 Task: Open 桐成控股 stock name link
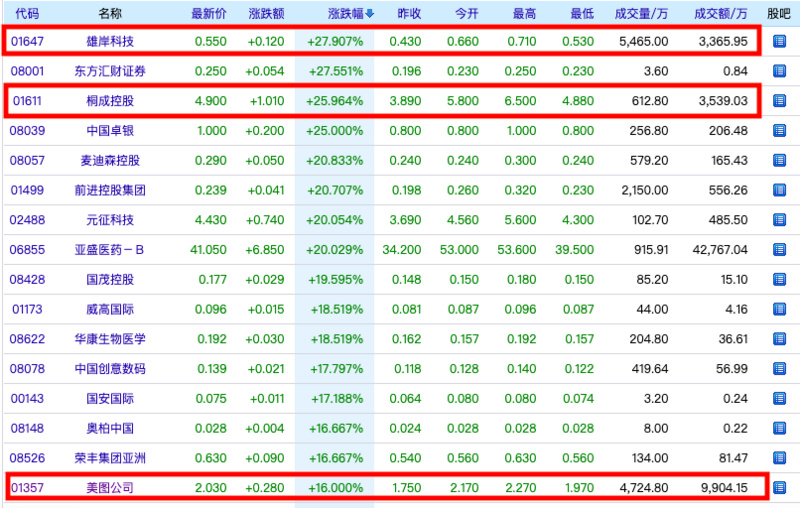click(x=110, y=100)
